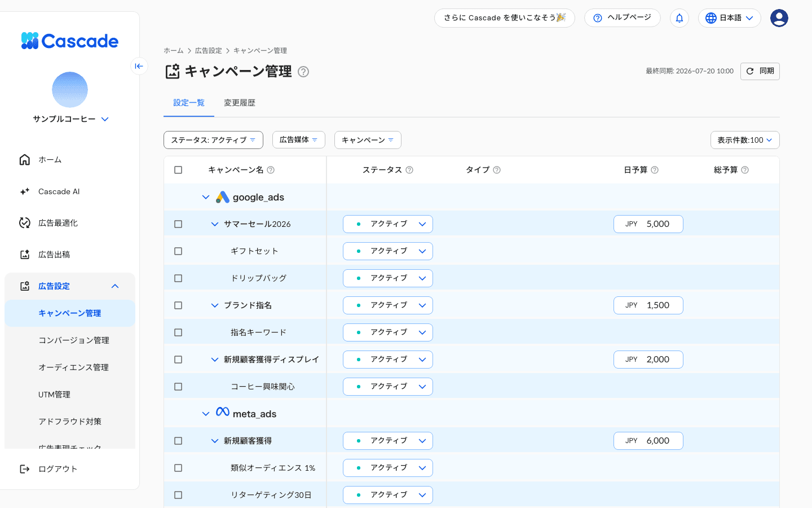Click the notification bell icon
Image resolution: width=812 pixels, height=508 pixels.
679,18
